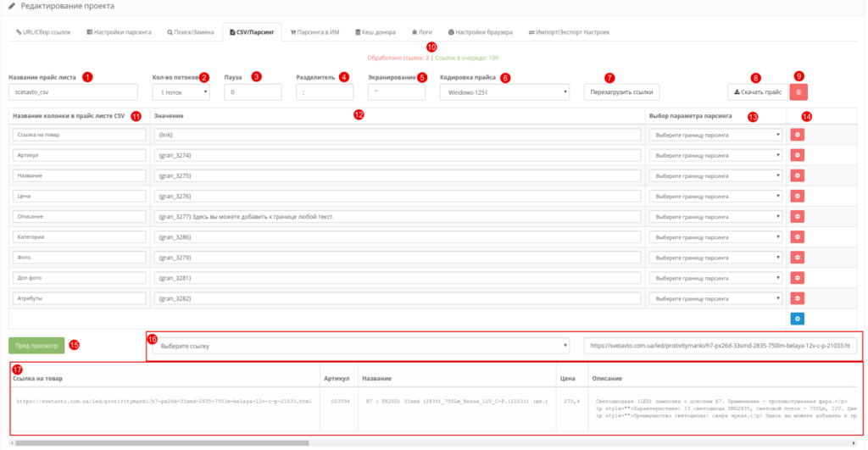The height and width of the screenshot is (450, 868).
Task: Delete the Атрибуты row
Action: 797,298
